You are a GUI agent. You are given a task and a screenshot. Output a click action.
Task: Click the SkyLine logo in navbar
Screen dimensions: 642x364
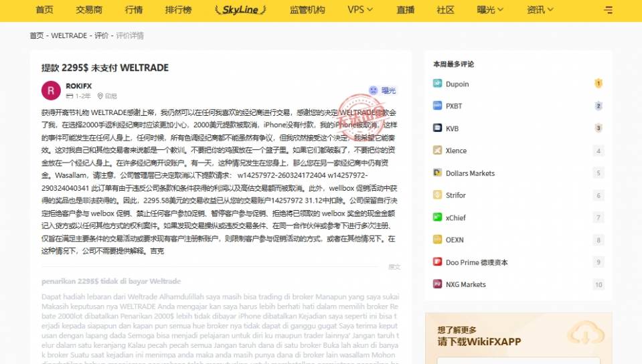click(240, 9)
